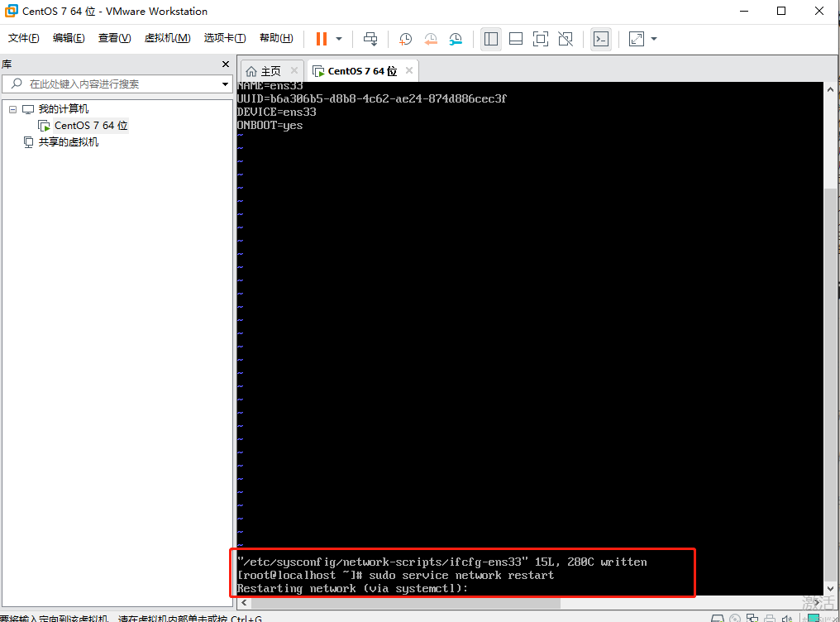Click the DEVICE=ens33 line in the terminal

pyautogui.click(x=276, y=112)
